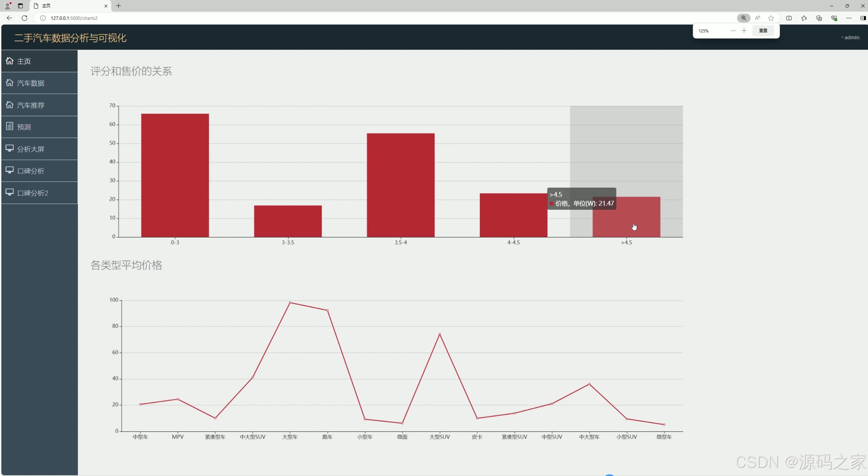Open the favorites list icon
This screenshot has height=476, width=868.
click(804, 18)
